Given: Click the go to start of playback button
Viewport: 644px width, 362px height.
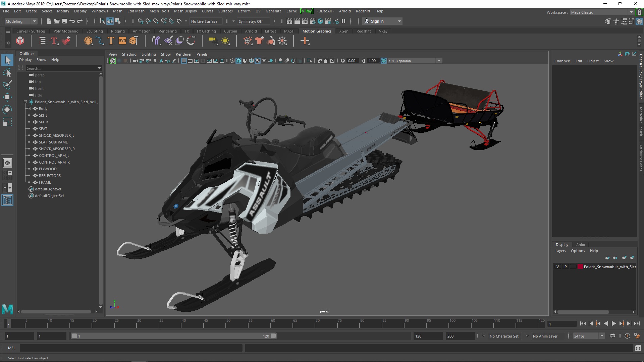Looking at the screenshot, I should (583, 323).
